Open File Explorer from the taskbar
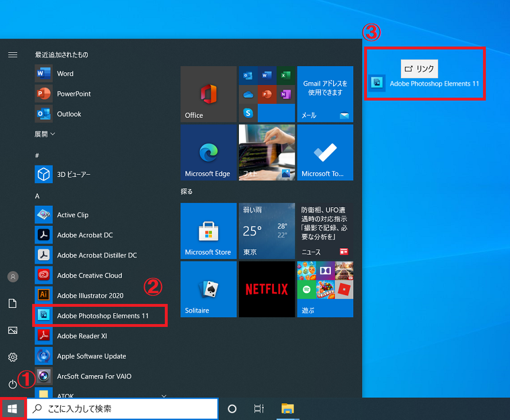This screenshot has width=510, height=420. click(x=288, y=409)
